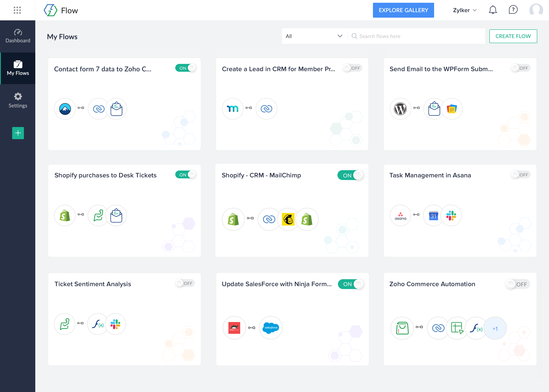Select My Flows in sidebar

coord(18,68)
